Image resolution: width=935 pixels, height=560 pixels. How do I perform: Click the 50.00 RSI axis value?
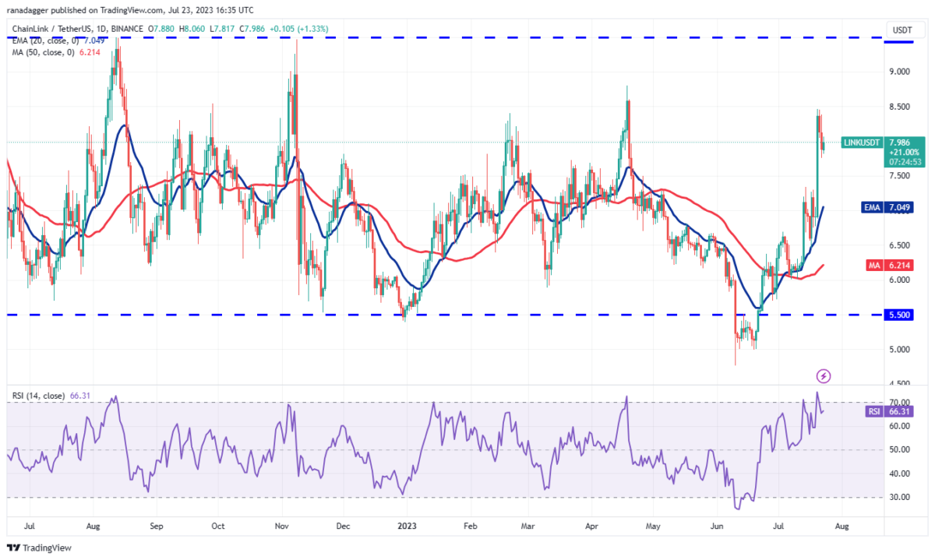point(899,449)
